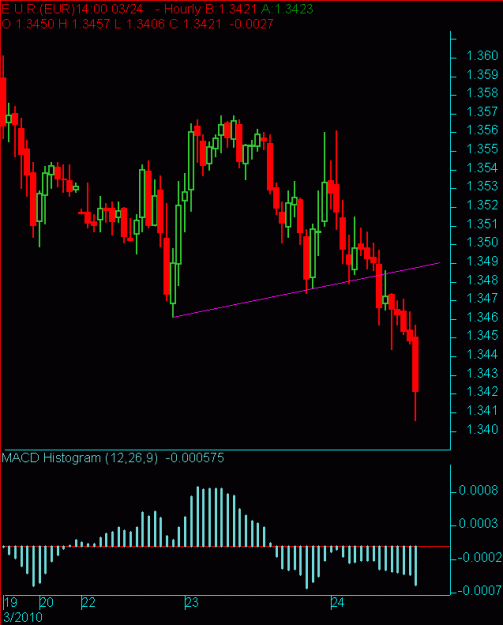
Task: Click the ask price A:1.3423
Action: [x=287, y=9]
